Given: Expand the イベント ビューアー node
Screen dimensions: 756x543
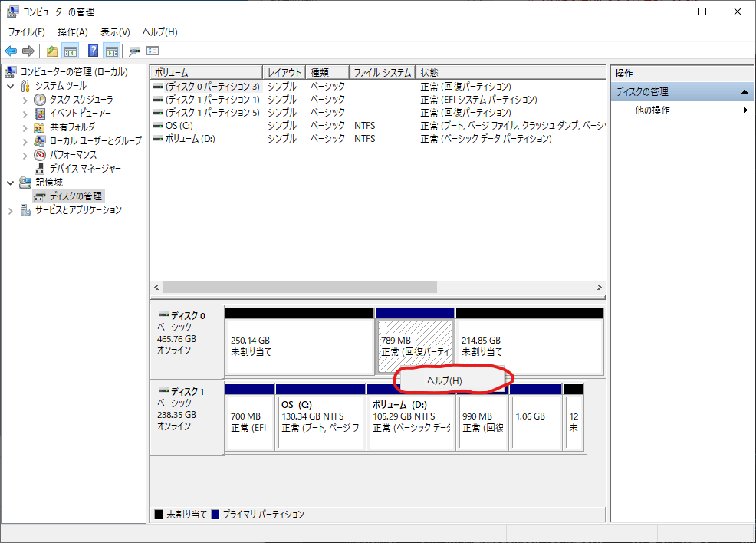Looking at the screenshot, I should 25,114.
